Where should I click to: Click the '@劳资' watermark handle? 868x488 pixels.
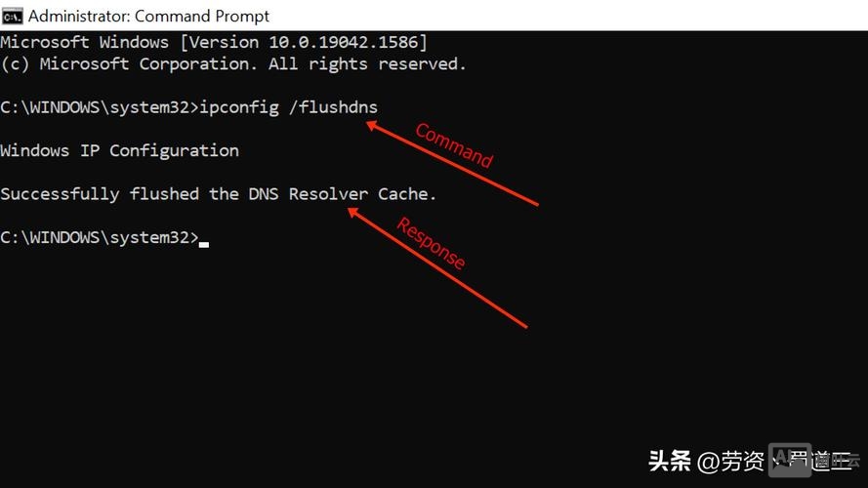coord(730,461)
